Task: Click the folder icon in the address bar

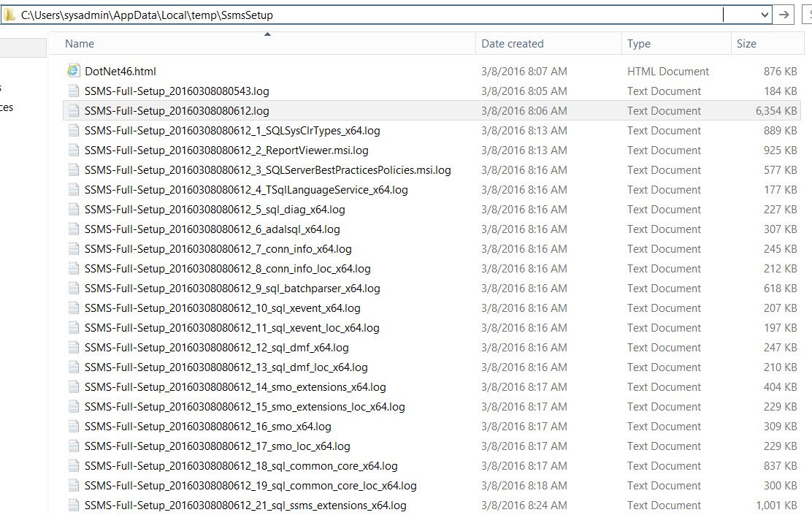Action: (9, 15)
